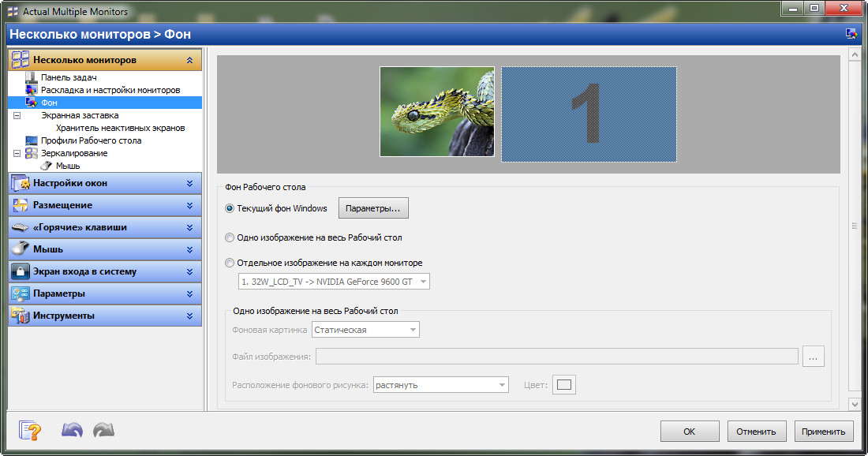This screenshot has height=456, width=868.
Task: Open Экранная заставка settings page
Action: [x=80, y=115]
